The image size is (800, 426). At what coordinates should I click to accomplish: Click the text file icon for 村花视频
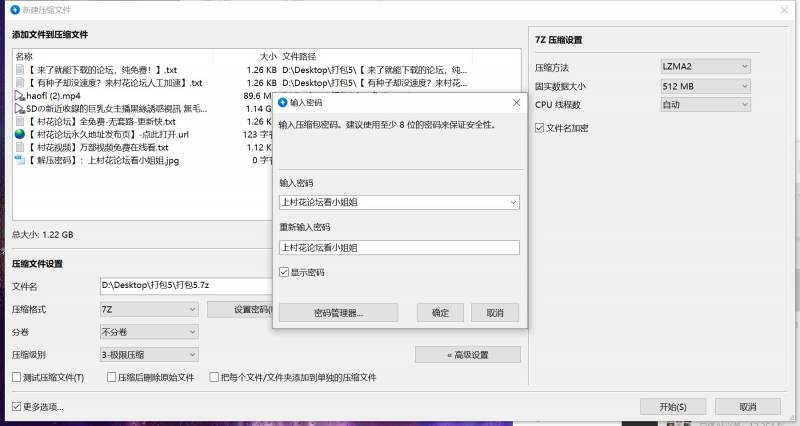point(19,147)
